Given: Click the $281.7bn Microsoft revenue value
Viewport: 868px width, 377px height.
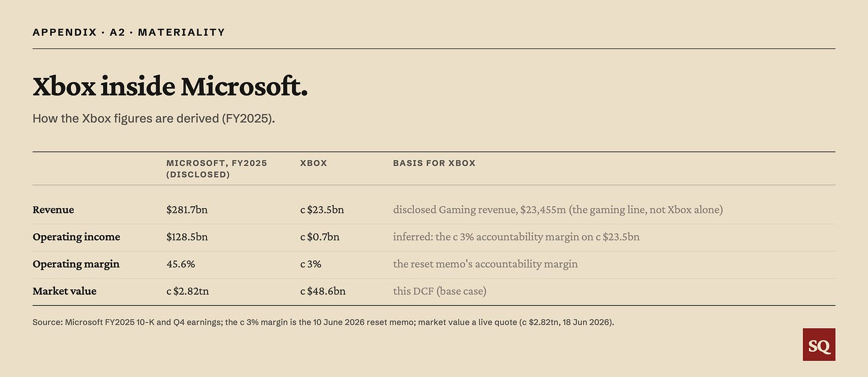Looking at the screenshot, I should pyautogui.click(x=187, y=210).
